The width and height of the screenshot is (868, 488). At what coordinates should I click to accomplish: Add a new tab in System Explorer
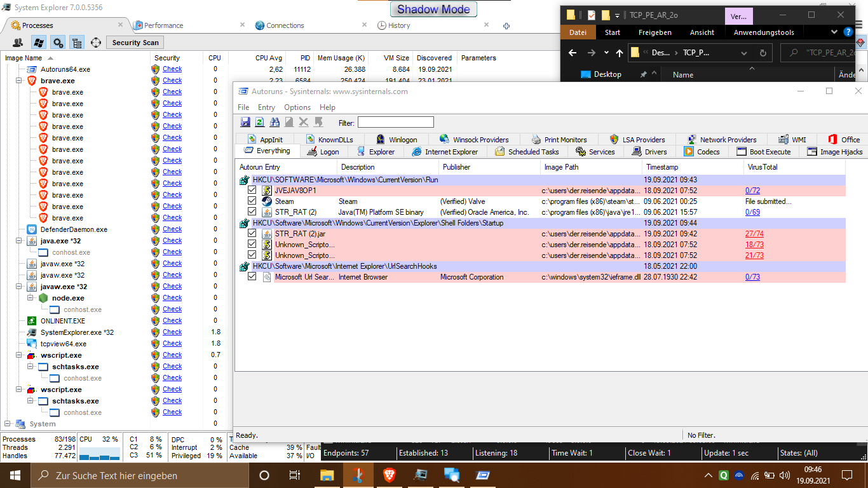pyautogui.click(x=506, y=25)
